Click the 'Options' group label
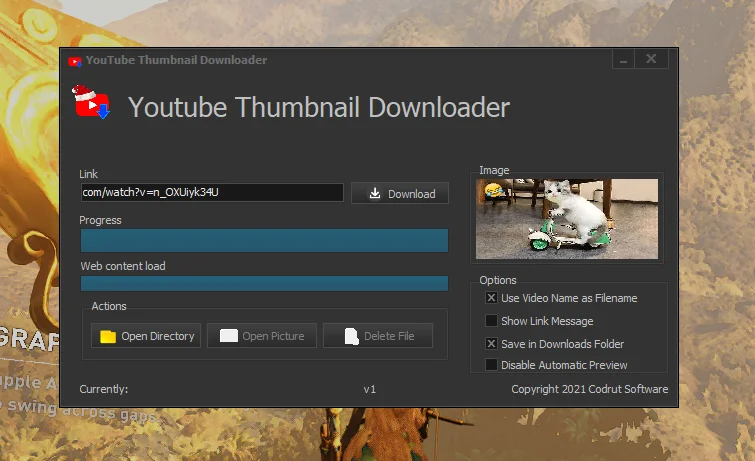The image size is (755, 461). [x=498, y=280]
